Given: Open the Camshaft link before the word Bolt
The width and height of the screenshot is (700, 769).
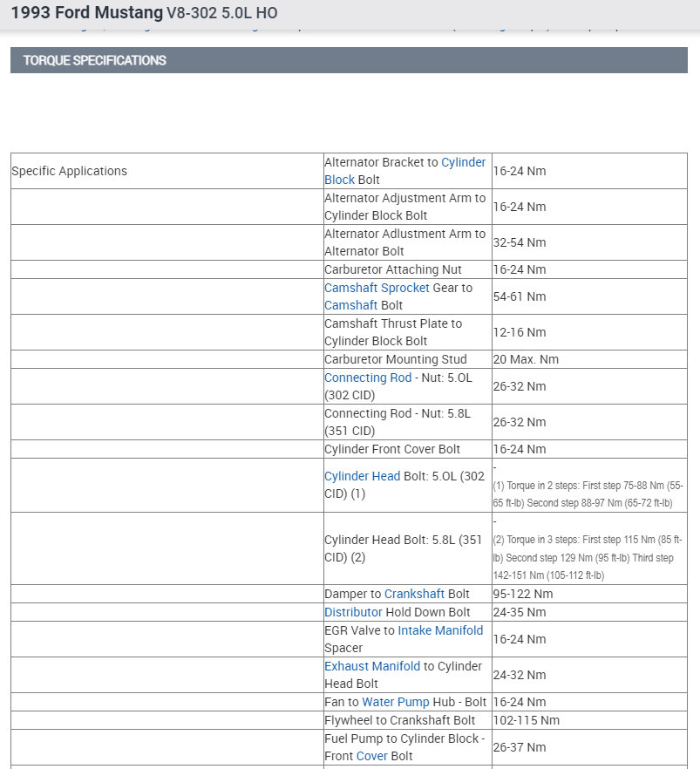Looking at the screenshot, I should [350, 305].
